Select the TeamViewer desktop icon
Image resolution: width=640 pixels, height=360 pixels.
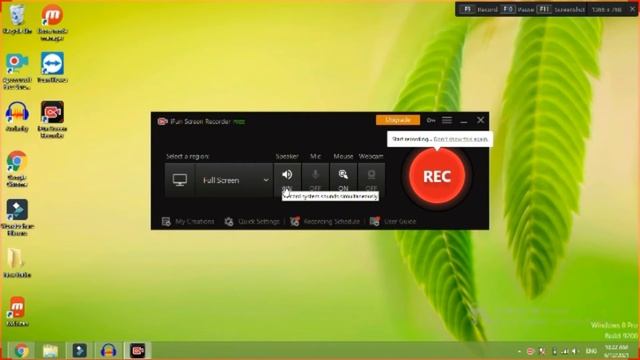pyautogui.click(x=52, y=67)
